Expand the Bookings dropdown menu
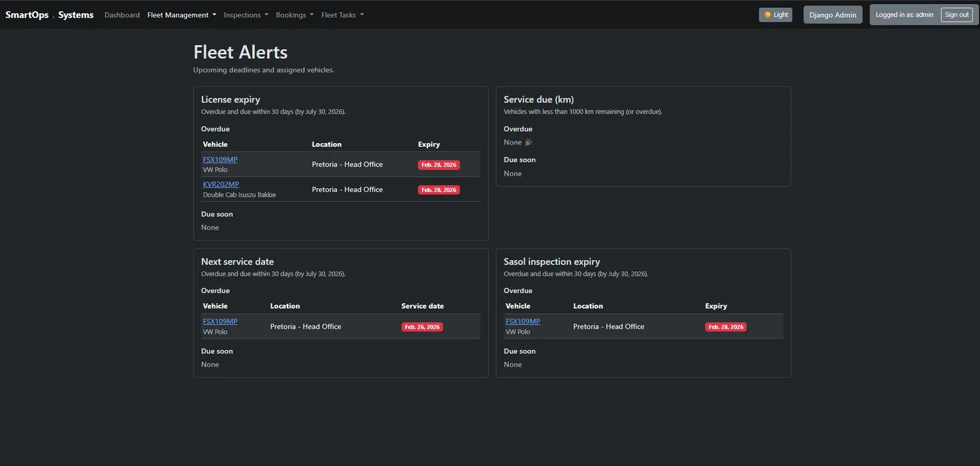 (x=295, y=15)
